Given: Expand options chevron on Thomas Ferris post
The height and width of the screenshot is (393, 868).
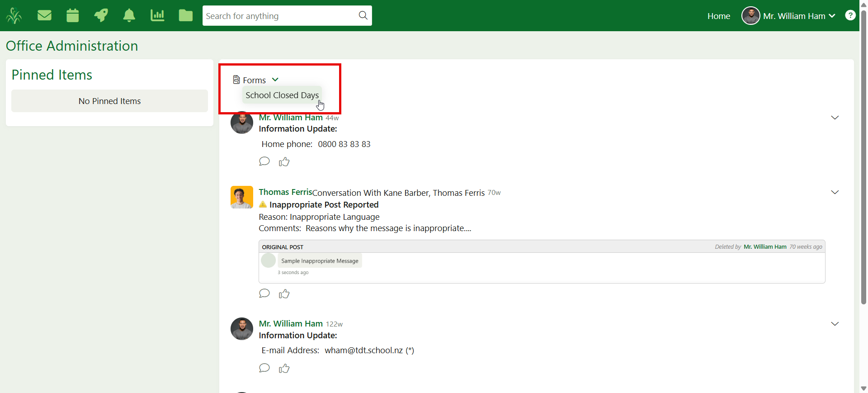Looking at the screenshot, I should 835,192.
